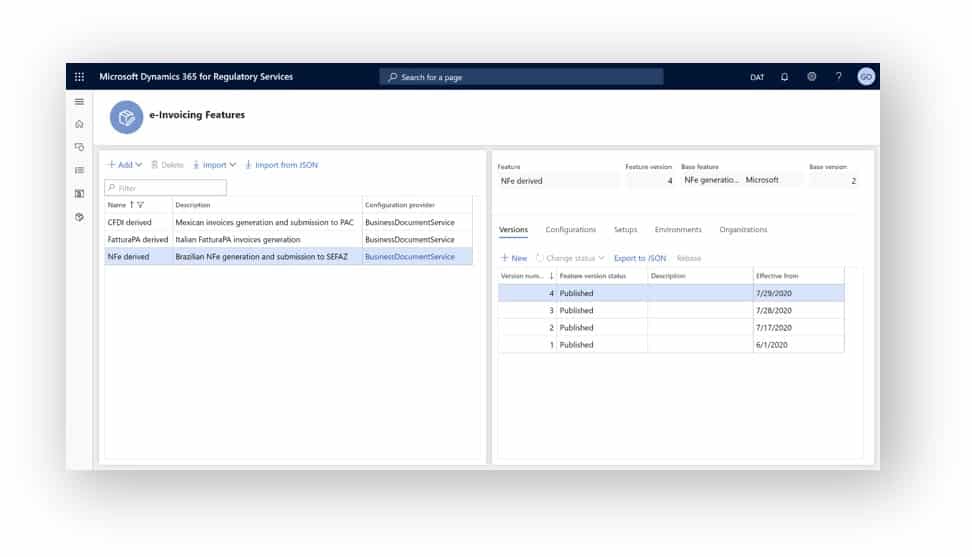Screen dimensions: 972x557
Task: Select version 2 Published row
Action: [671, 328]
